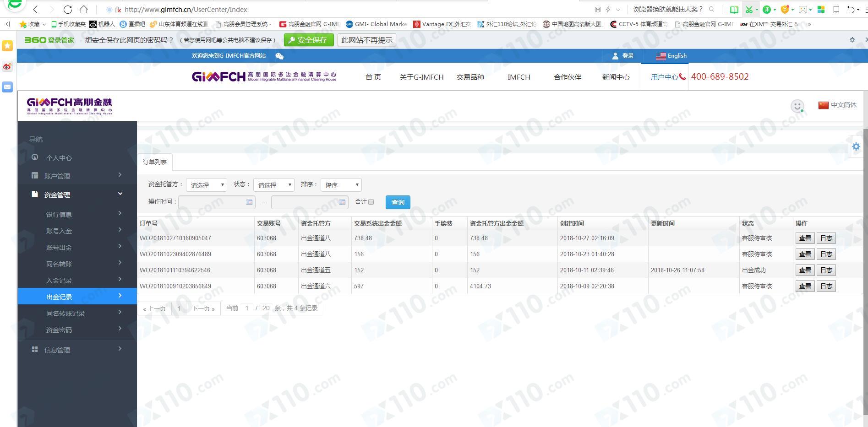
Task: Click the operation start time input field
Action: [x=217, y=202]
